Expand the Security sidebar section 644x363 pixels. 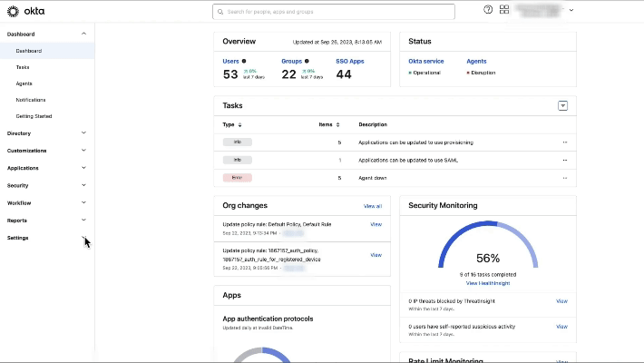(84, 185)
